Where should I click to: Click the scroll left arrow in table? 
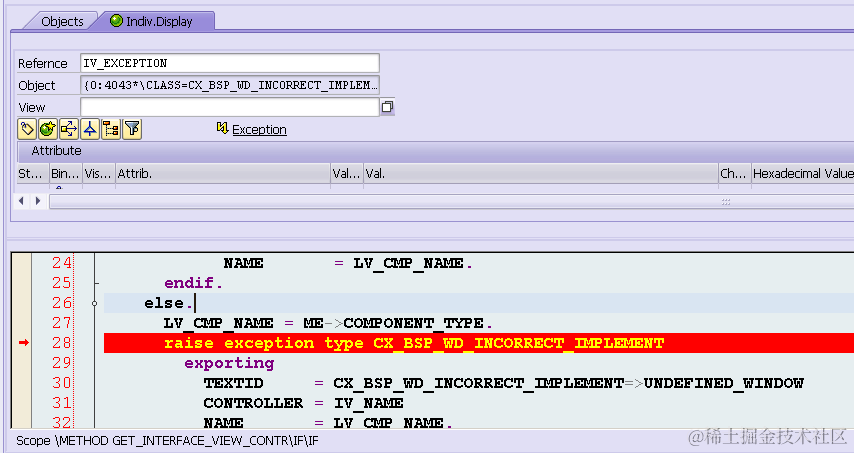pyautogui.click(x=21, y=201)
